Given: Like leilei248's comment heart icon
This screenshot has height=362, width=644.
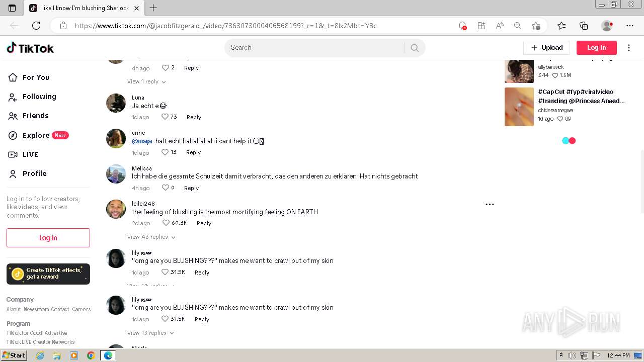Looking at the screenshot, I should pos(166,223).
